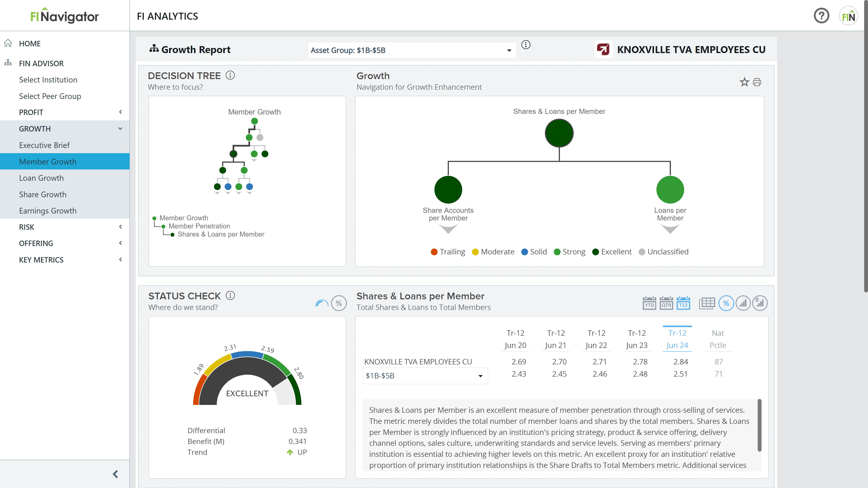This screenshot has width=868, height=488.
Task: Click the 2.84 value for Jun 24
Action: pyautogui.click(x=680, y=362)
